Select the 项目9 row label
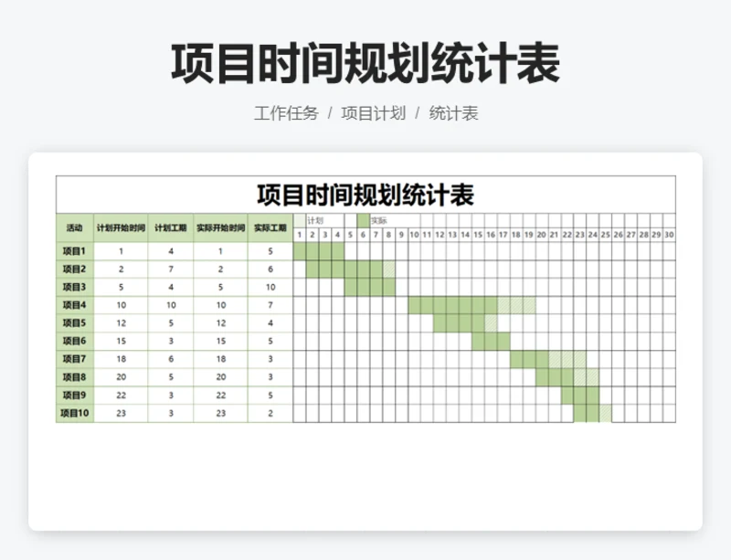Screen dimensions: 731x560 [x=75, y=396]
